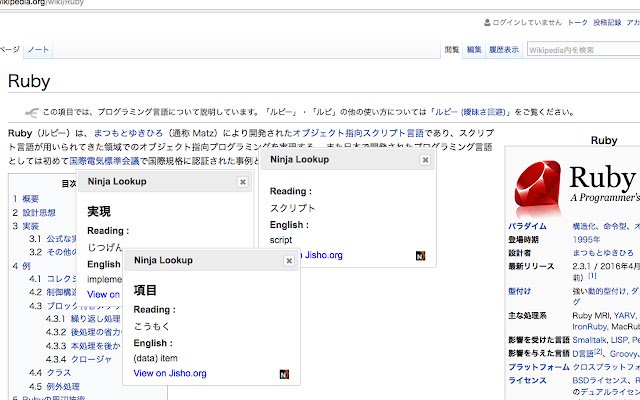This screenshot has width=640, height=400.
Task: Jump to contents section 3 実装
Action: (x=26, y=226)
